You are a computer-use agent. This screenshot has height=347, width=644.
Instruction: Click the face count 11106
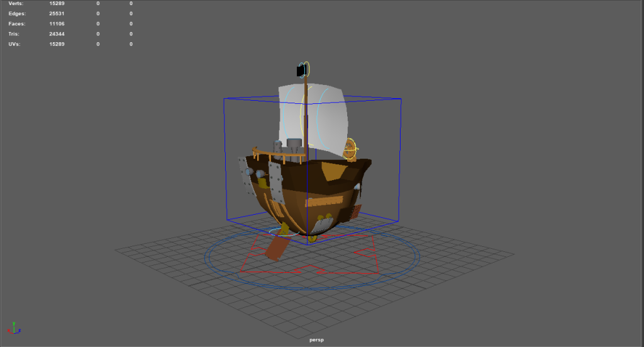click(57, 24)
